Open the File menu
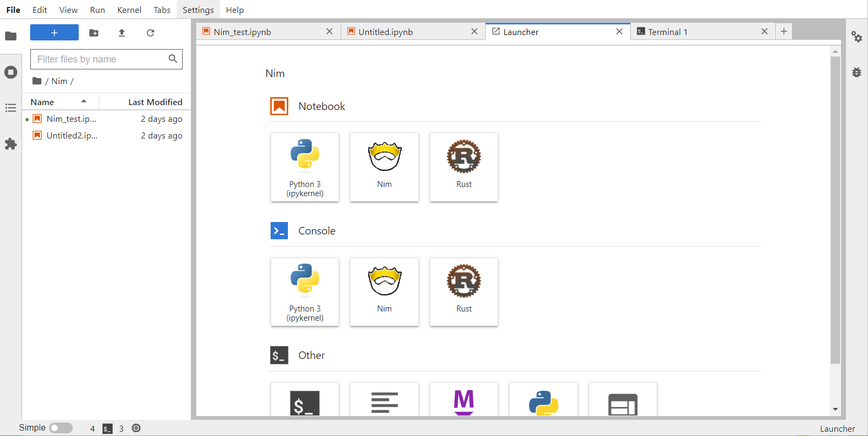 point(13,10)
